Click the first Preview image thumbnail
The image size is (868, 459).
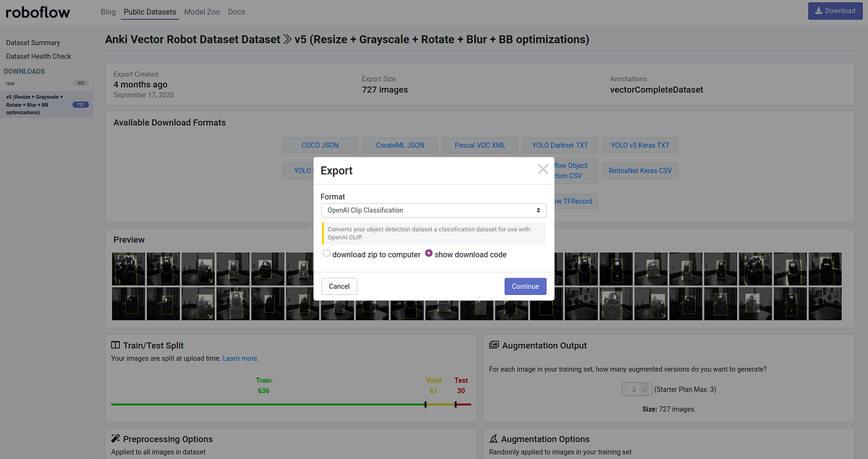(128, 268)
